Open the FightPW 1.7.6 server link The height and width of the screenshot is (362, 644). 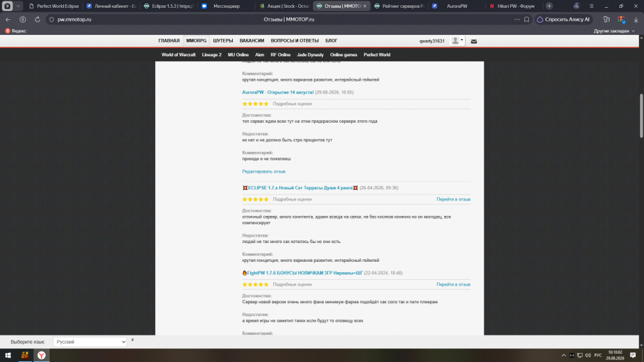(303, 273)
